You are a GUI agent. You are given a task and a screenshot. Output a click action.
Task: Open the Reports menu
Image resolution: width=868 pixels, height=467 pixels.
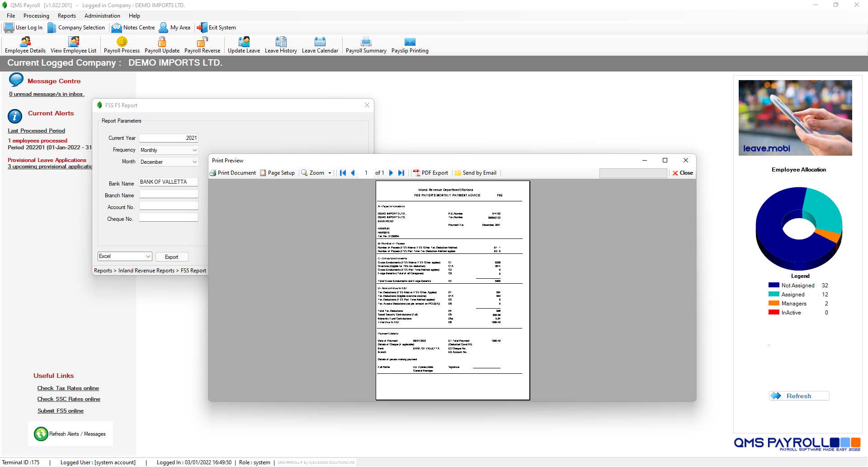[x=67, y=16]
